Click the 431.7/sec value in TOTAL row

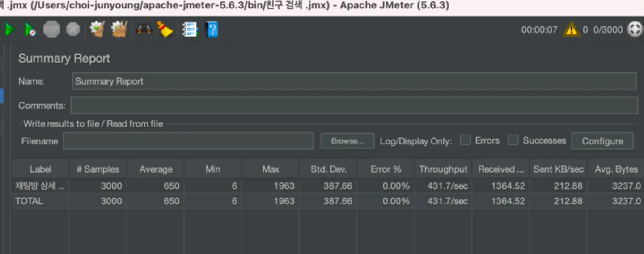(x=448, y=201)
